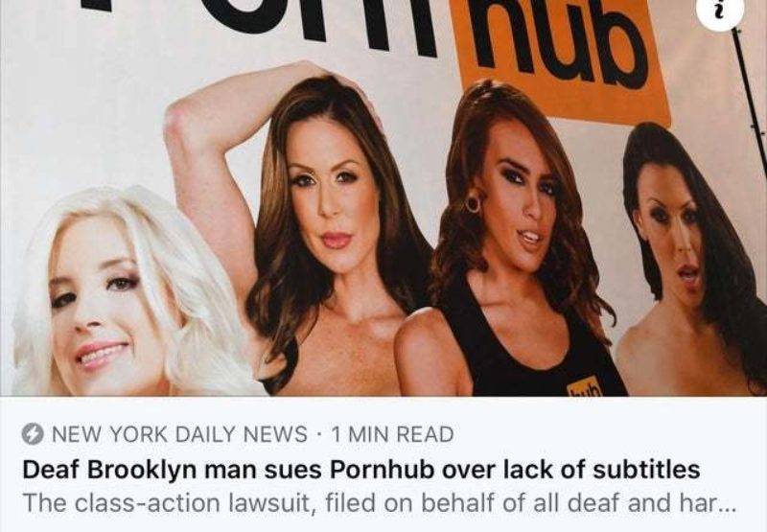
Task: Click the word "subtitles" in the headline
Action: pos(646,470)
